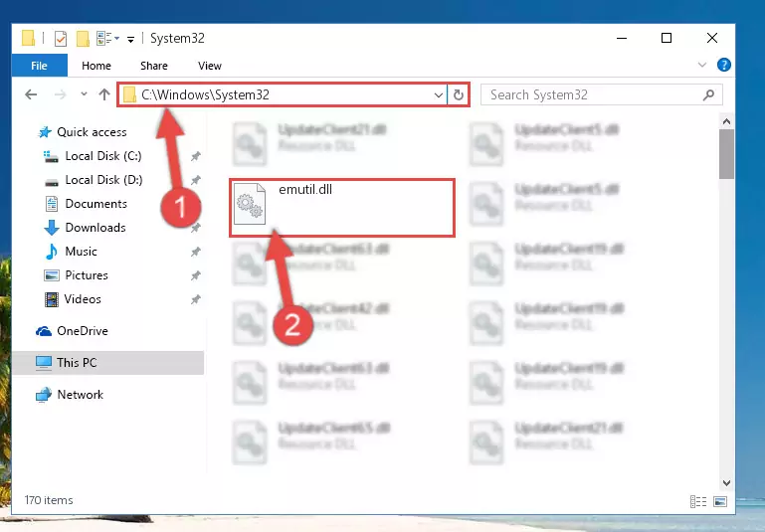Image resolution: width=765 pixels, height=532 pixels.
Task: Click the Network computer icon
Action: point(44,395)
